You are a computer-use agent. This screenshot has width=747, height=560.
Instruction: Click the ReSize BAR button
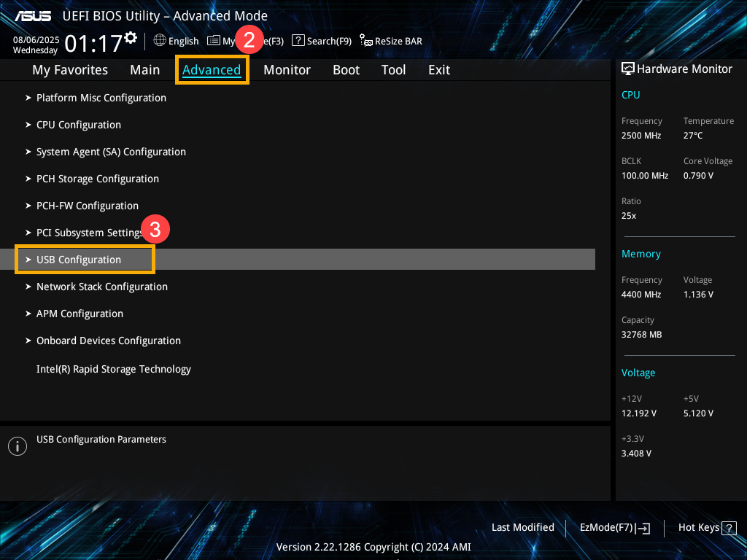pos(391,41)
